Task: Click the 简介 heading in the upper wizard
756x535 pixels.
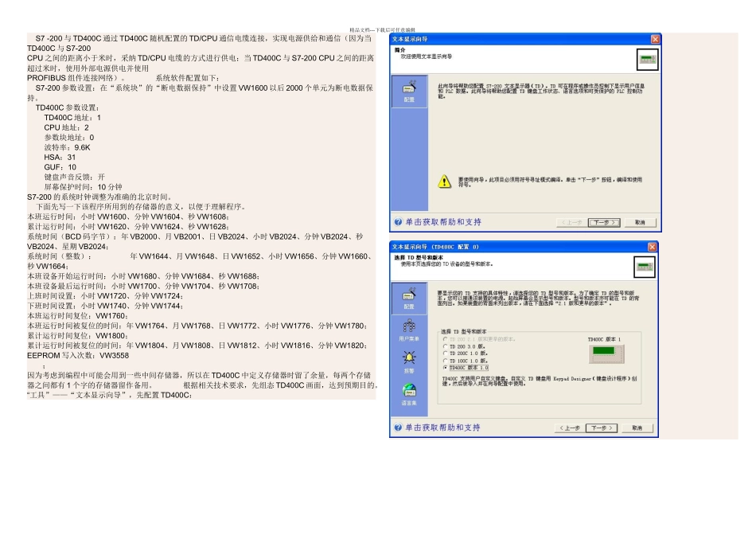Action: [x=399, y=50]
